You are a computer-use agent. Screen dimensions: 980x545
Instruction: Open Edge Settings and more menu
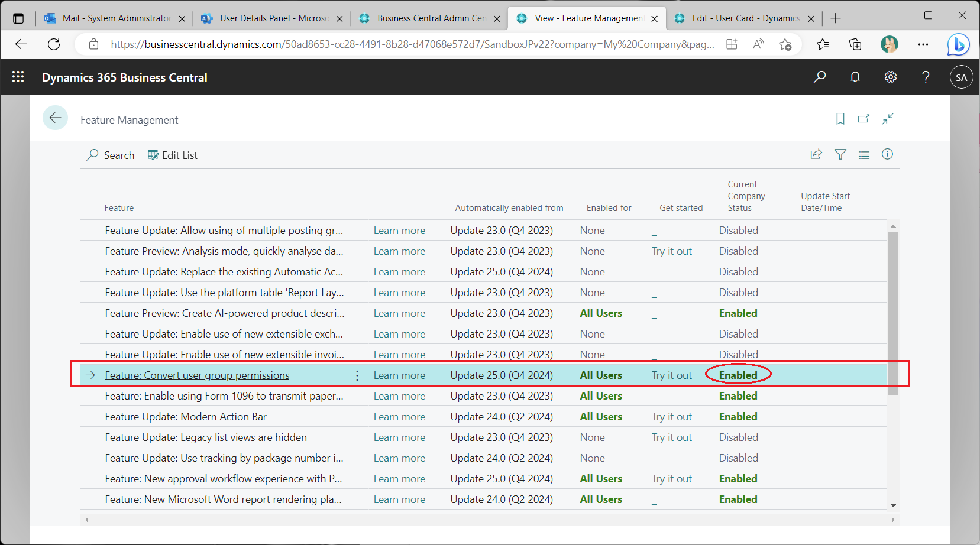tap(924, 44)
